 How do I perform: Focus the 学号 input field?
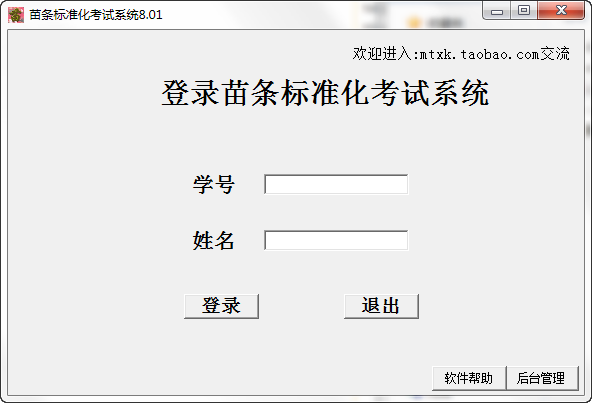[x=336, y=184]
